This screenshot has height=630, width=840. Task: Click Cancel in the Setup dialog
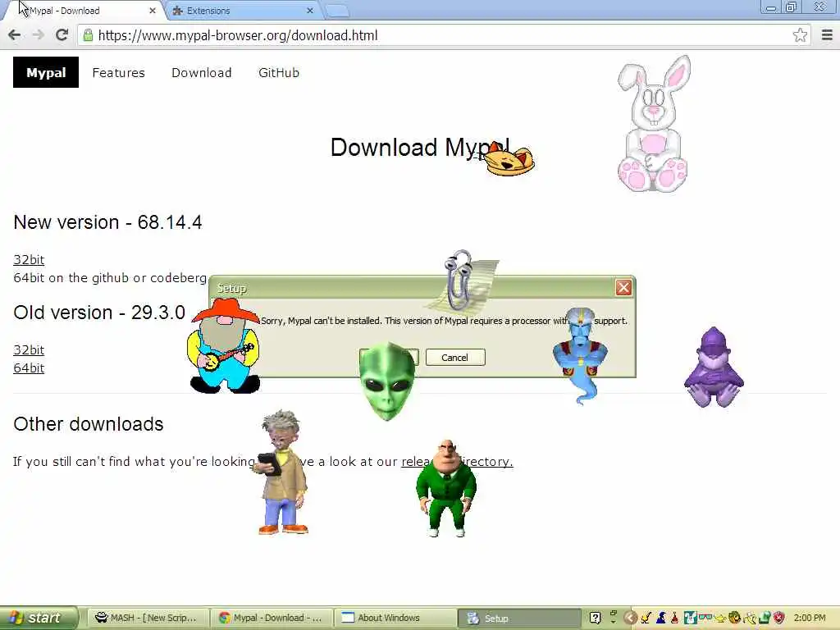coord(454,358)
